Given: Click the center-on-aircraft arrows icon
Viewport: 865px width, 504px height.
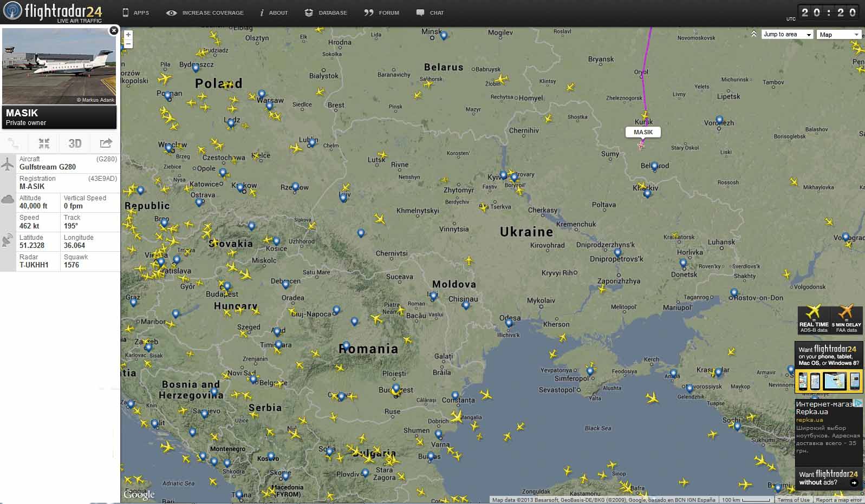Looking at the screenshot, I should point(44,143).
